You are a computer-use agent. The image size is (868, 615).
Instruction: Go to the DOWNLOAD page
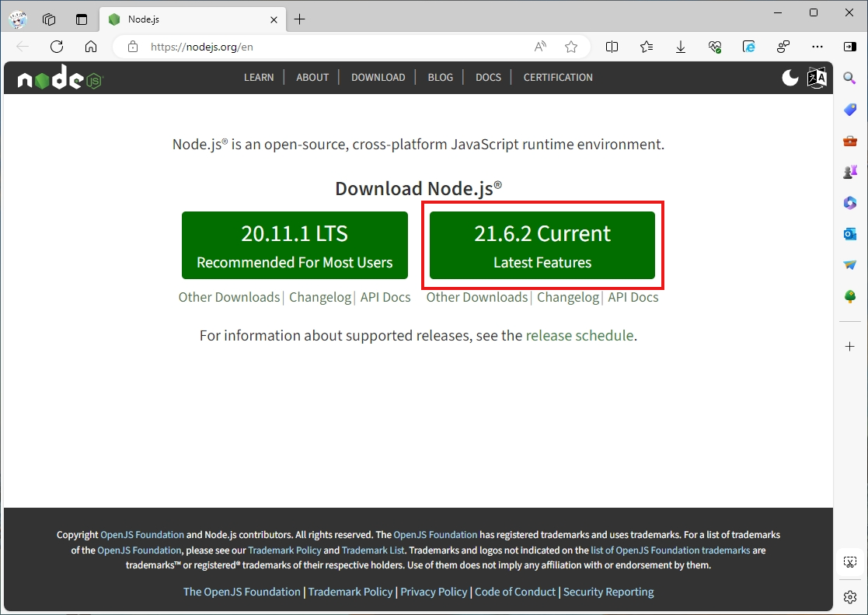[378, 78]
